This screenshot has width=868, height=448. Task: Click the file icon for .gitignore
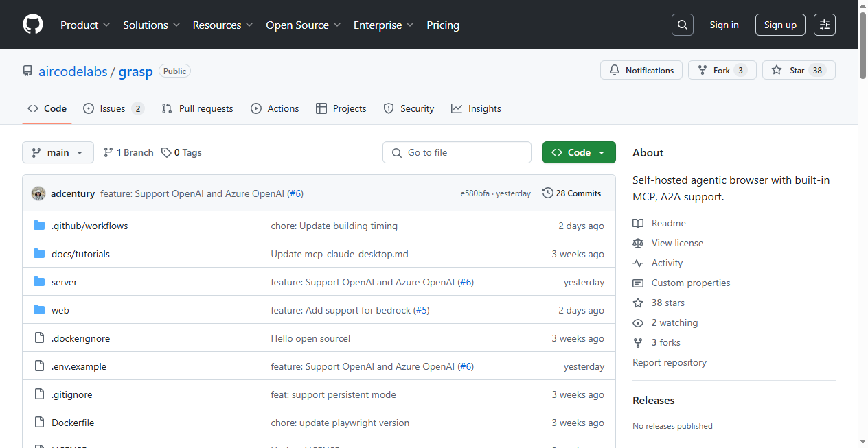tap(39, 394)
